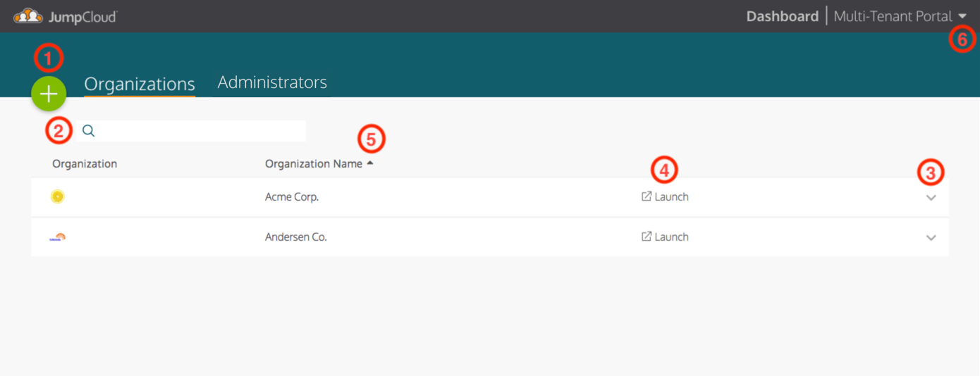Click the Organization column header
Viewport: 980px width, 376px height.
85,163
